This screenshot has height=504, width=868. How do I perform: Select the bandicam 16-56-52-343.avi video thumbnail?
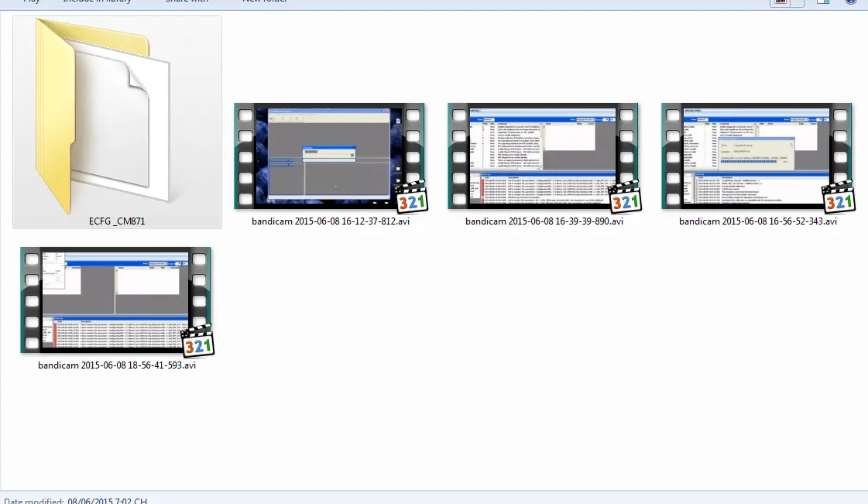[756, 156]
